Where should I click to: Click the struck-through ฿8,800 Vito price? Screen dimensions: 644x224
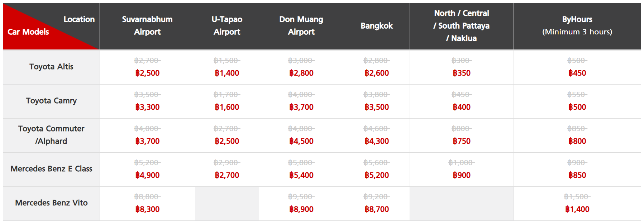147,197
